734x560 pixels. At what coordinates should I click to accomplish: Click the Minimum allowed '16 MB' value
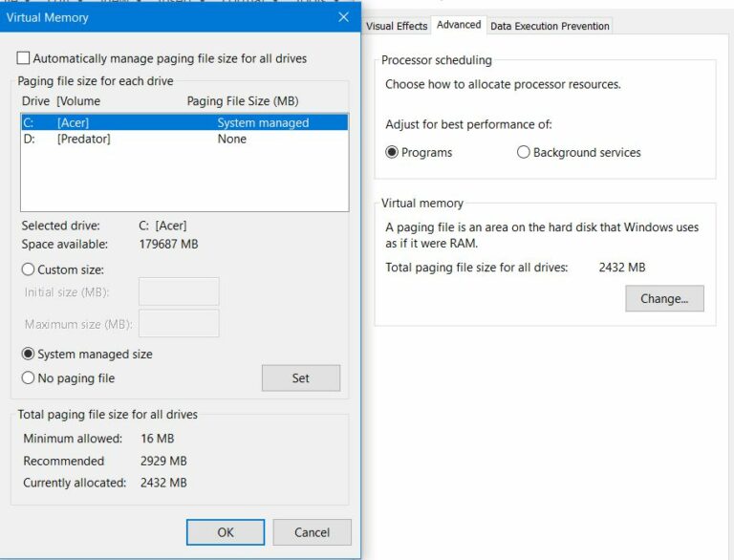click(x=158, y=439)
